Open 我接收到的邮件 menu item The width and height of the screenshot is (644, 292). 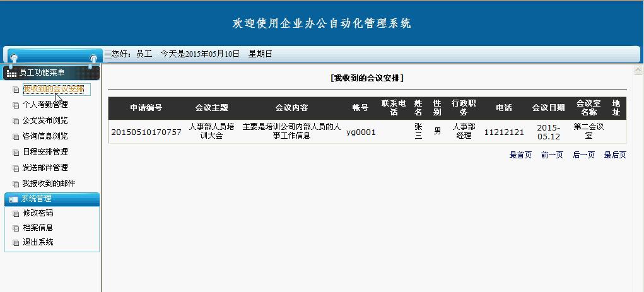[49, 183]
